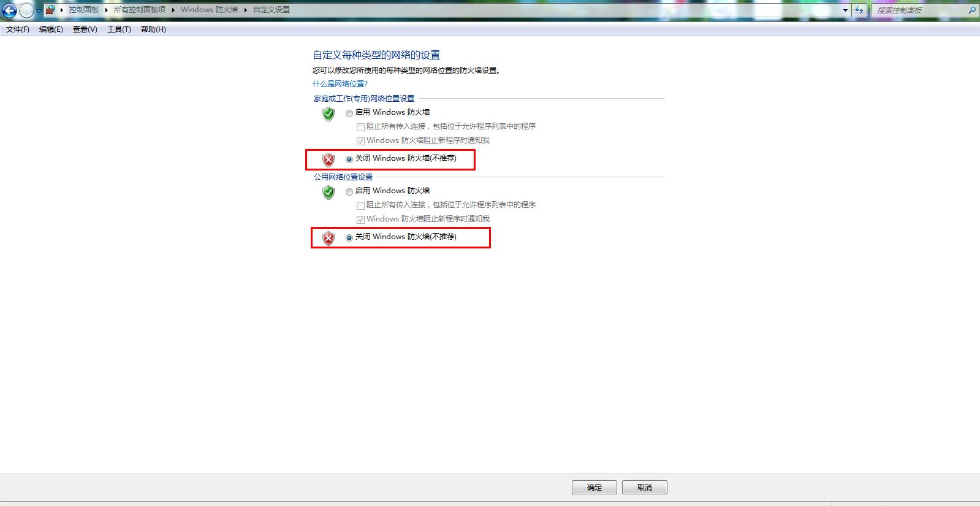Image resolution: width=980 pixels, height=506 pixels.
Task: Click the Back navigation arrow button
Action: pyautogui.click(x=9, y=10)
